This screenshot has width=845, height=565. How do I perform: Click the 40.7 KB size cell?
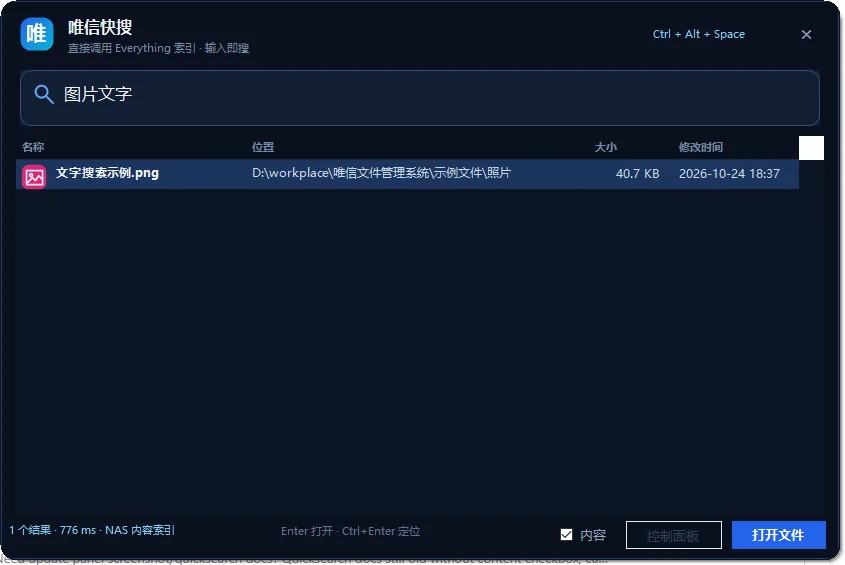pyautogui.click(x=638, y=174)
